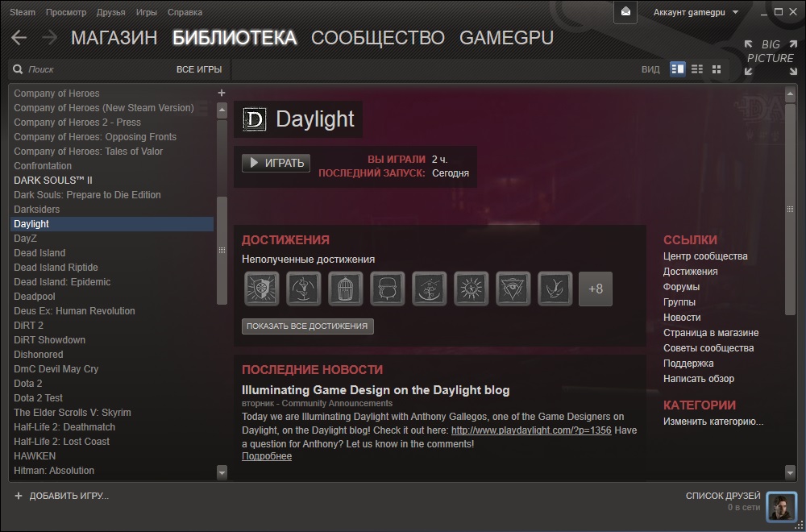This screenshot has width=806, height=532.
Task: Go forward with the right arrow
Action: point(49,38)
